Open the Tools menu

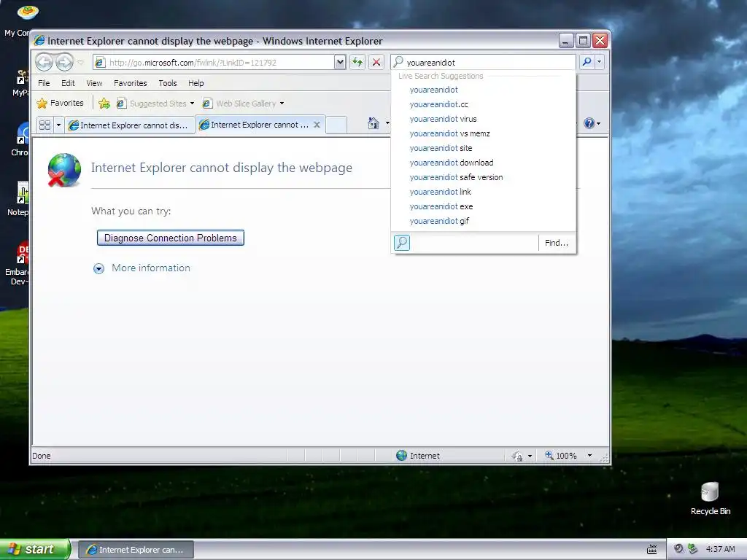(x=168, y=83)
